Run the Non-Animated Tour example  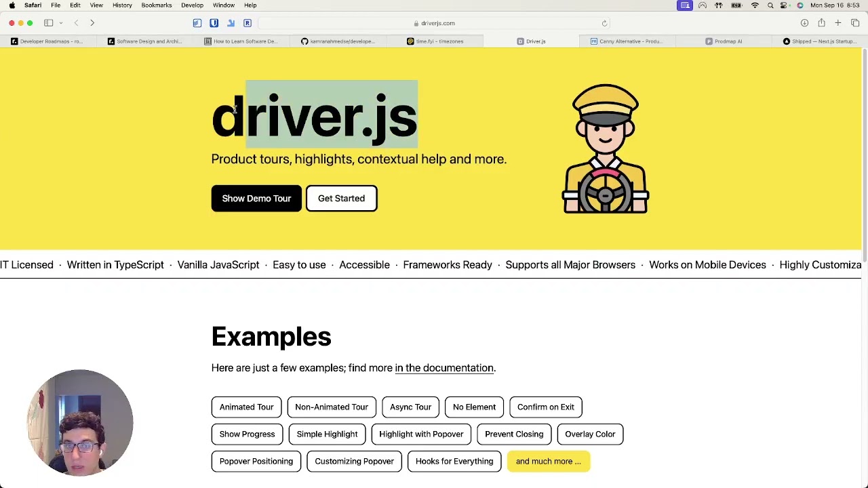(332, 407)
